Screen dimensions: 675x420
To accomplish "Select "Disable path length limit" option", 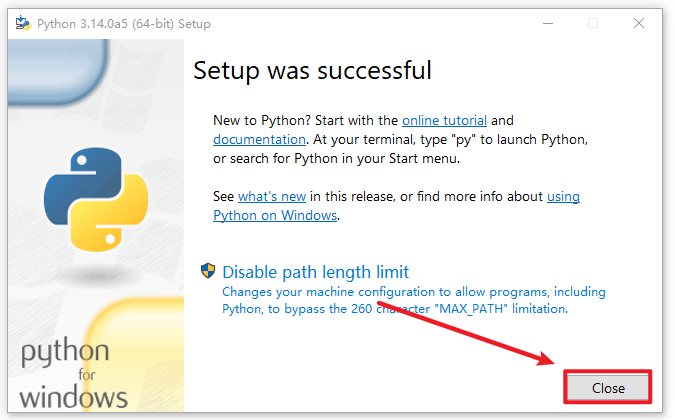I will click(315, 272).
